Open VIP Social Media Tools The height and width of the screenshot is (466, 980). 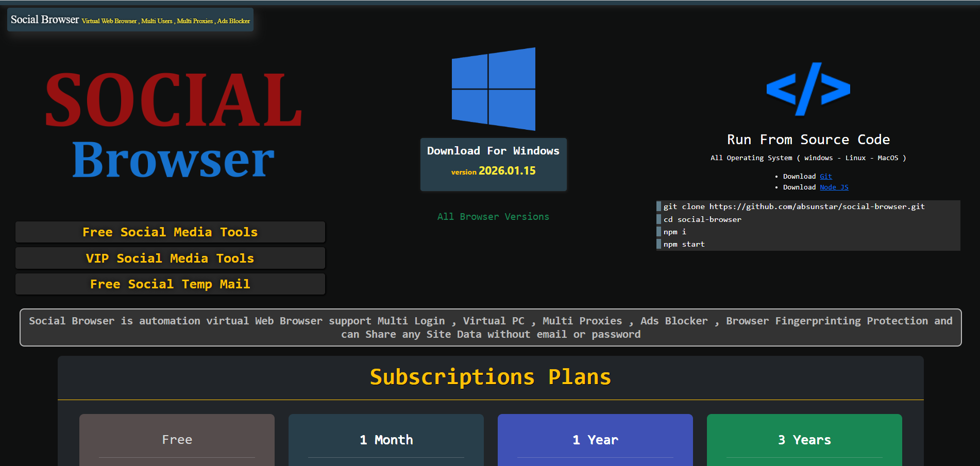click(170, 258)
